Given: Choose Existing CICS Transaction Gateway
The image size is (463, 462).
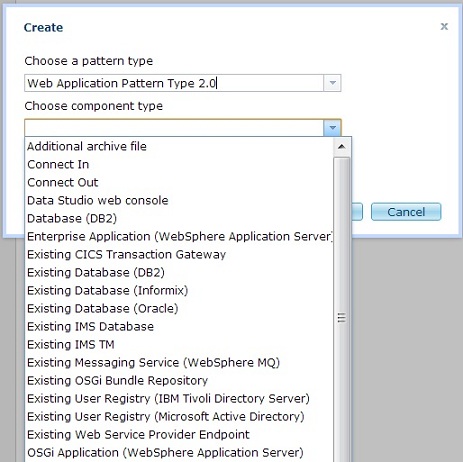Looking at the screenshot, I should coord(179,254).
